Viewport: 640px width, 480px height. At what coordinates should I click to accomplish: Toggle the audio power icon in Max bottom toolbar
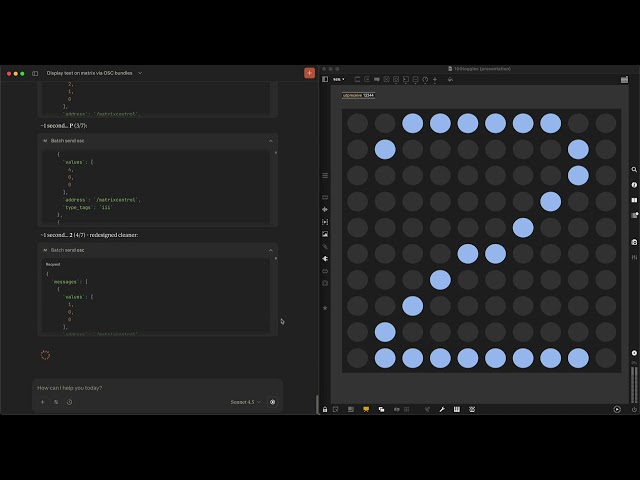[x=634, y=409]
